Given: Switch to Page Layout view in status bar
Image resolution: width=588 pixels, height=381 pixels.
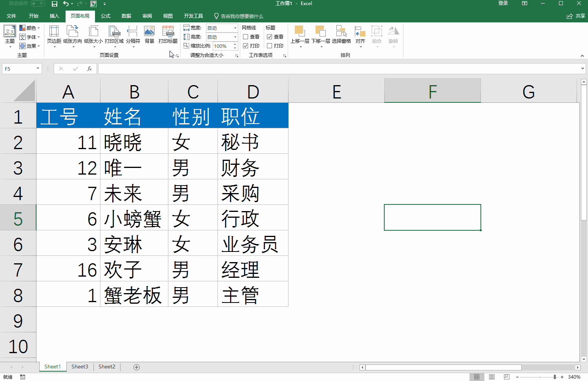Looking at the screenshot, I should pyautogui.click(x=492, y=377).
